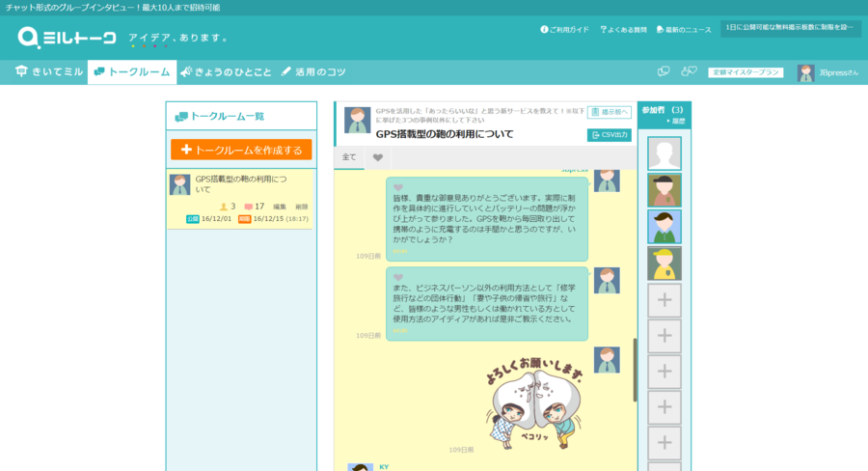Screen dimensions: 868x471
Task: Toggle heart on the 修学旅行 message
Action: tap(398, 277)
